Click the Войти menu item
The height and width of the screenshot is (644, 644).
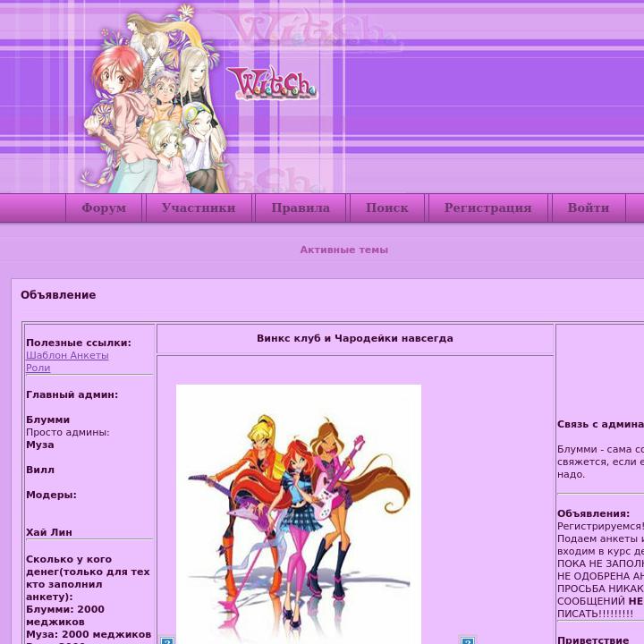589,208
